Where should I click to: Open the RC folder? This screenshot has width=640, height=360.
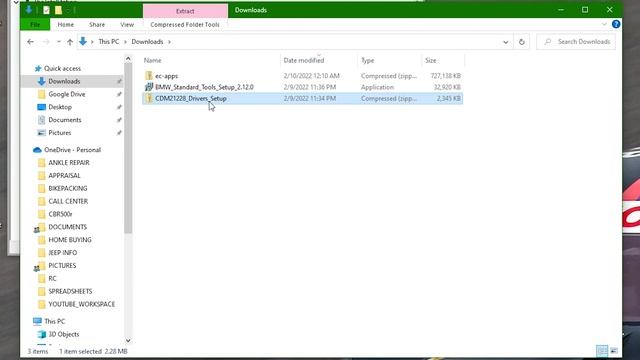click(x=52, y=278)
